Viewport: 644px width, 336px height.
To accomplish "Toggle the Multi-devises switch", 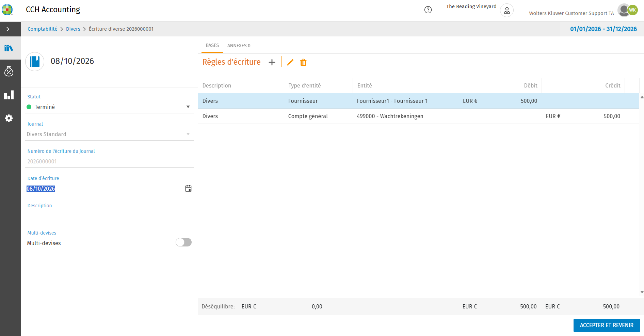I will pos(183,242).
